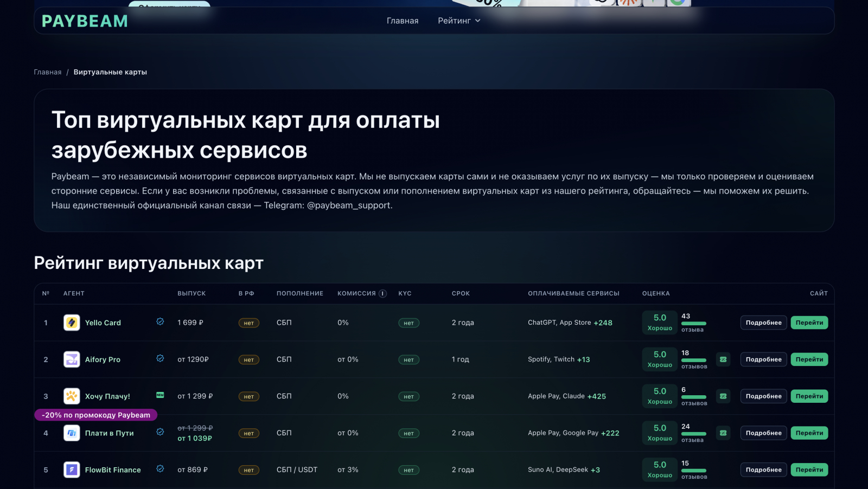Click the PAYBEAM logo
868x489 pixels.
tap(85, 21)
